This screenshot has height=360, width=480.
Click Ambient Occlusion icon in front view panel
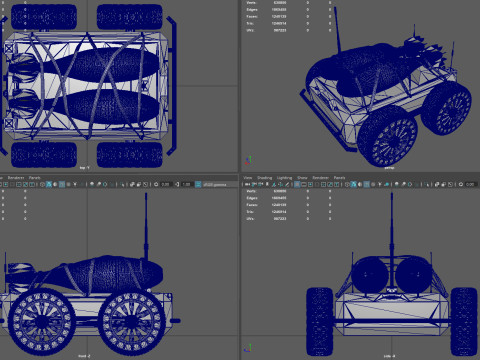pyautogui.click(x=91, y=184)
